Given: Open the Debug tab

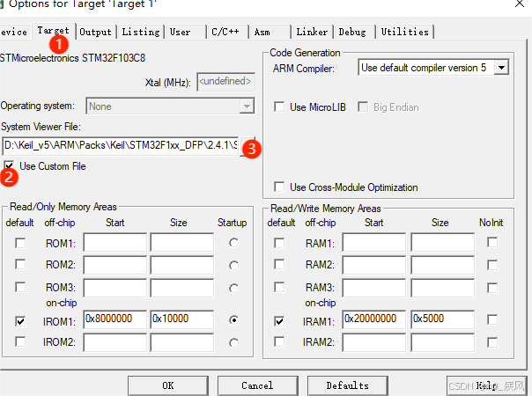Looking at the screenshot, I should [x=354, y=33].
